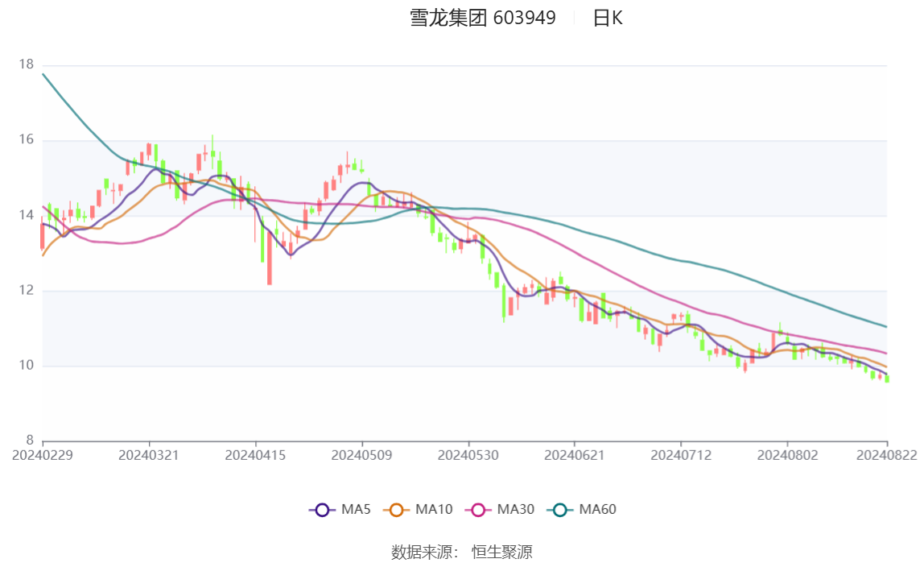Click x-axis date label 20240509
The height and width of the screenshot is (563, 924).
362,455
